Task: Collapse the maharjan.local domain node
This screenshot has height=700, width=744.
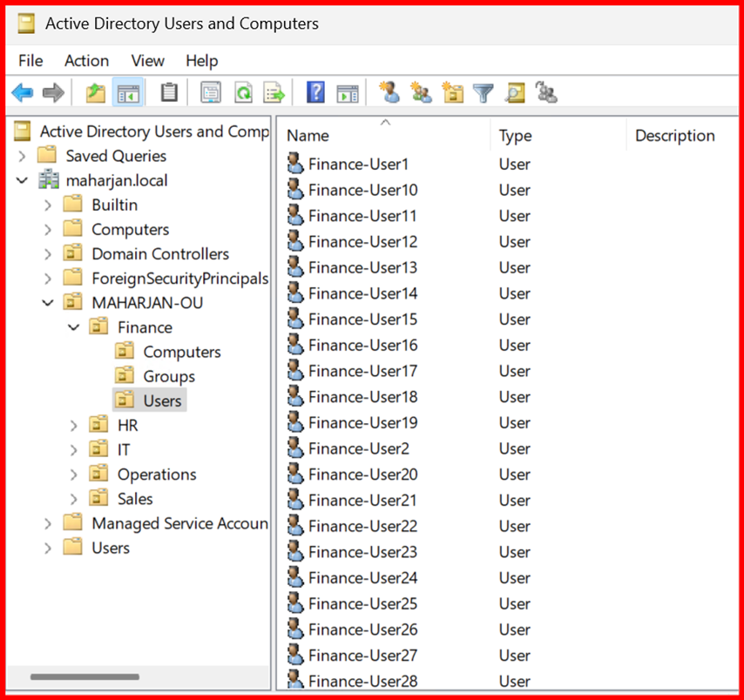Action: click(23, 181)
